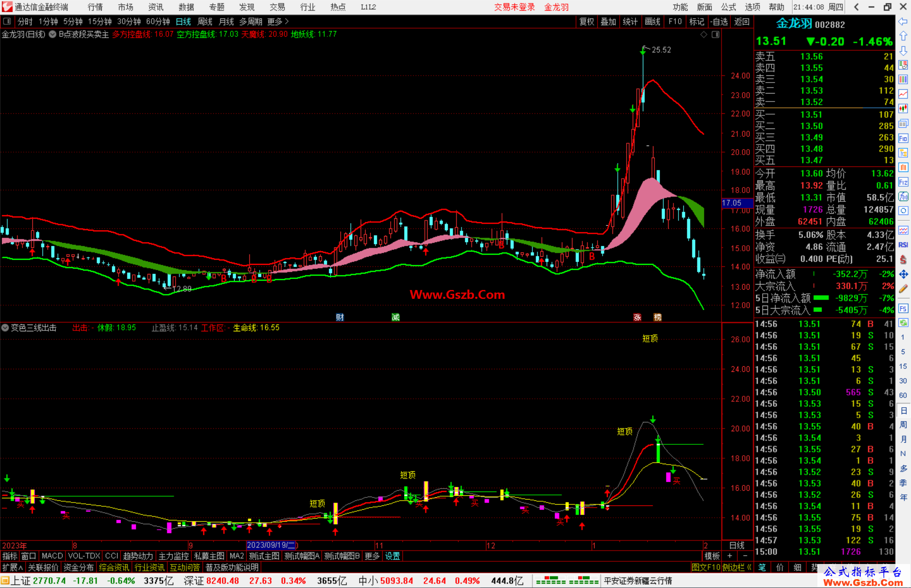This screenshot has width=911, height=588.
Task: Click the 2023/09/19 date marker on timeline
Action: tap(271, 545)
